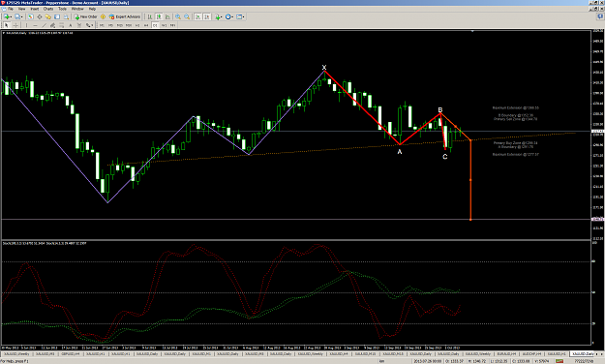Screen dimensions: 605x364
Task: Switch to Candlesticks display
Action: [x=159, y=16]
